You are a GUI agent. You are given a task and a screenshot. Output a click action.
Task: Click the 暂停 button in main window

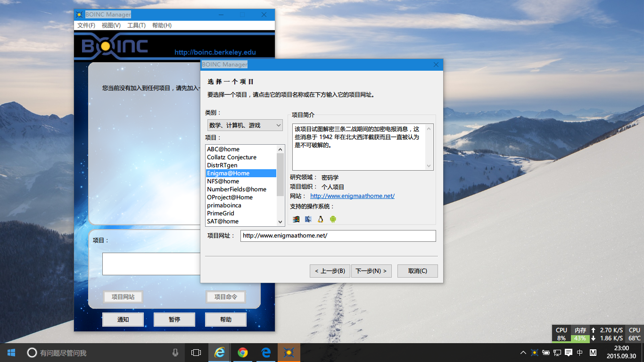click(x=174, y=320)
